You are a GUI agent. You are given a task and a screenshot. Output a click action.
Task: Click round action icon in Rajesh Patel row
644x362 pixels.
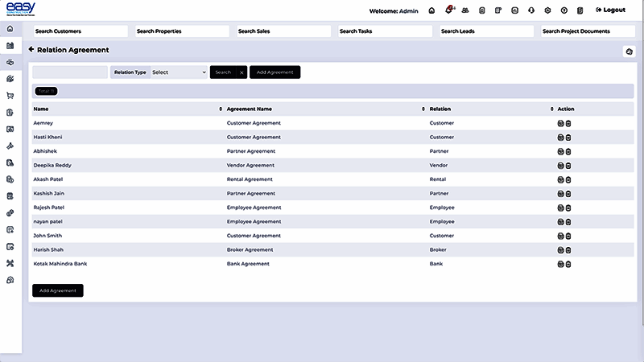[x=560, y=208]
